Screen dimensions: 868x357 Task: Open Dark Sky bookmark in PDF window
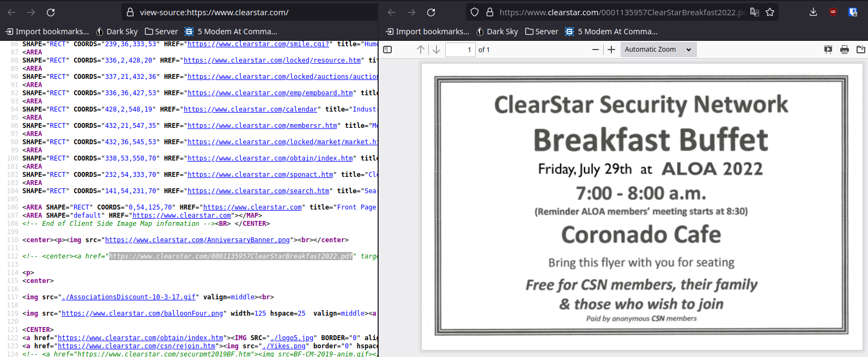tap(497, 32)
